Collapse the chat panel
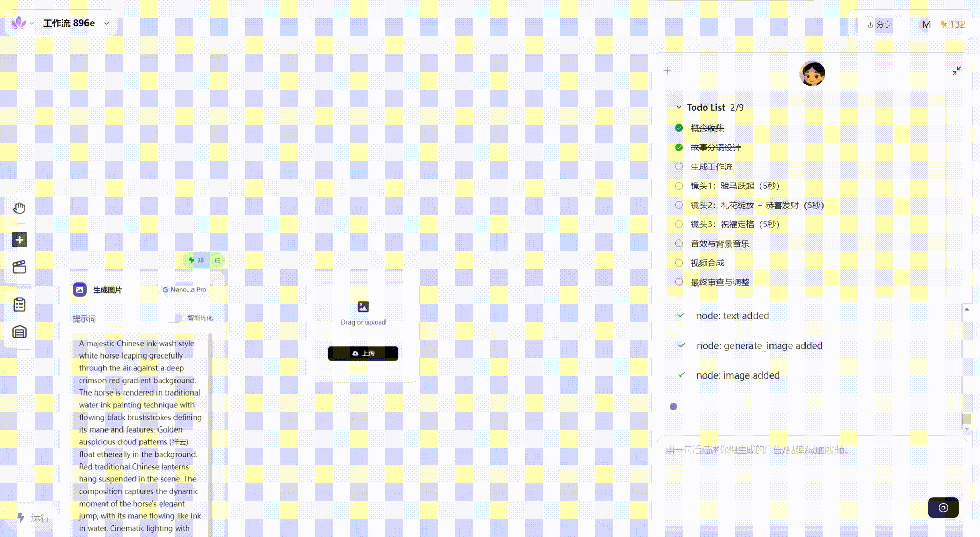Image resolution: width=980 pixels, height=537 pixels. tap(956, 71)
